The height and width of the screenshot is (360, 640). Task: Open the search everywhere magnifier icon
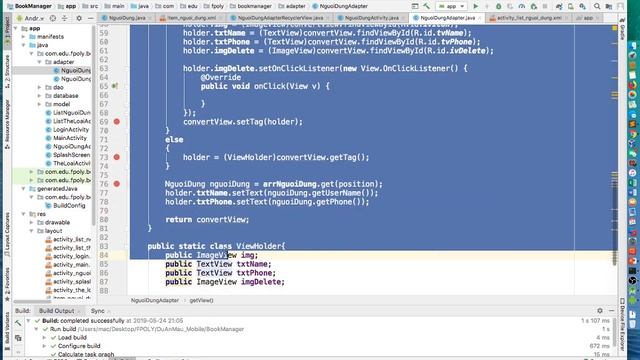(x=597, y=6)
